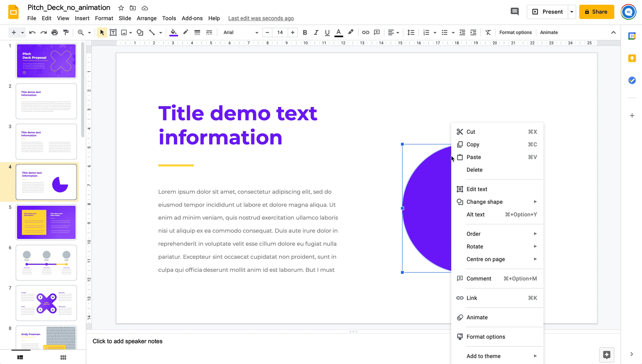Increase font size with plus button

pos(293,32)
